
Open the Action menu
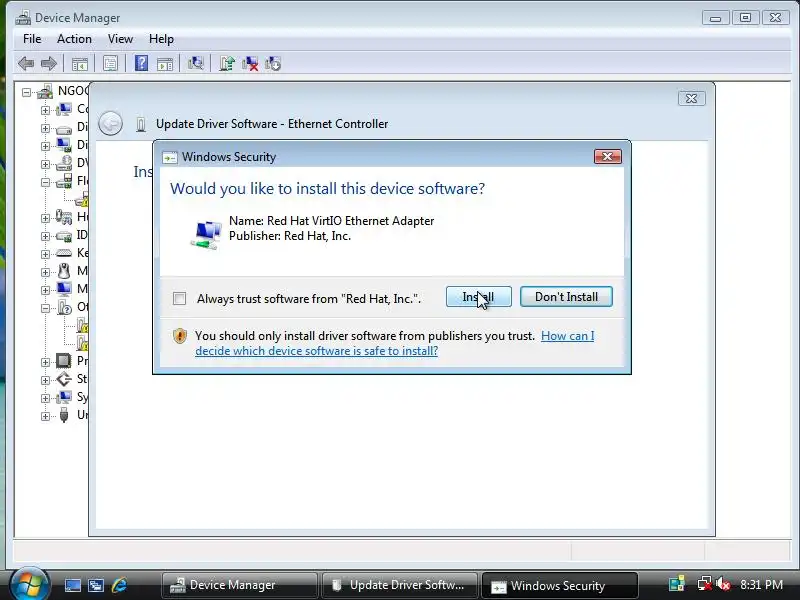[74, 39]
